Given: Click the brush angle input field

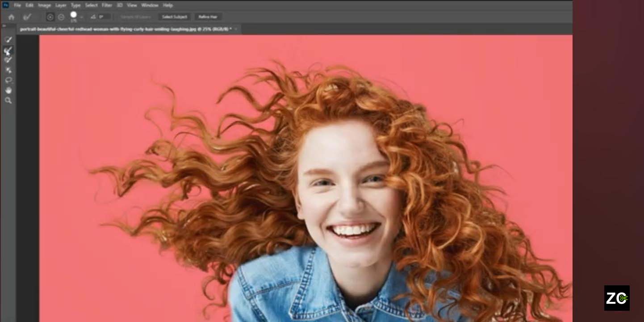Looking at the screenshot, I should pyautogui.click(x=104, y=17).
